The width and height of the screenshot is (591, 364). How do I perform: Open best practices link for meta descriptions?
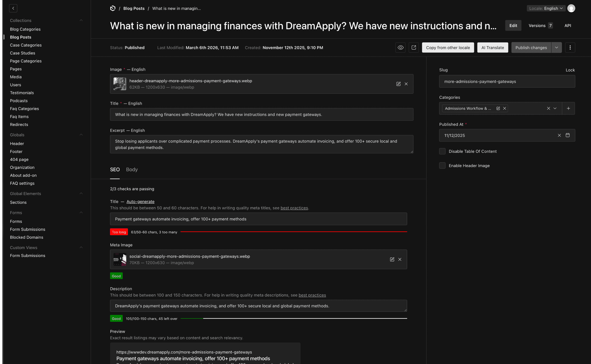312,295
